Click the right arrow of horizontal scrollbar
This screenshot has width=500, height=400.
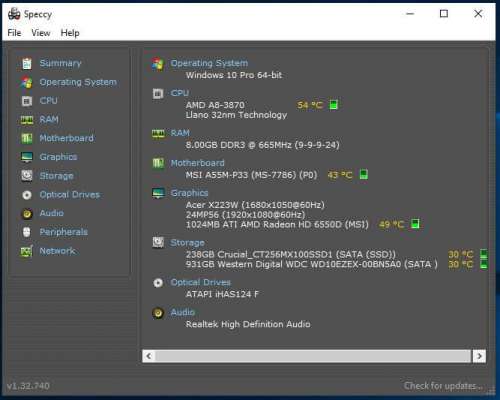pos(479,356)
